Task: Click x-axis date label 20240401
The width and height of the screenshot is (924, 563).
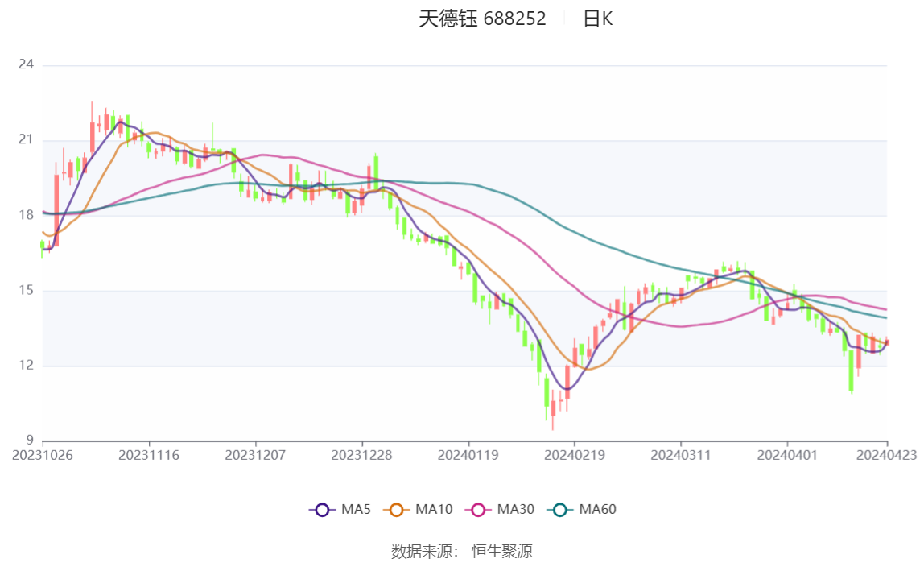Action: (x=787, y=455)
